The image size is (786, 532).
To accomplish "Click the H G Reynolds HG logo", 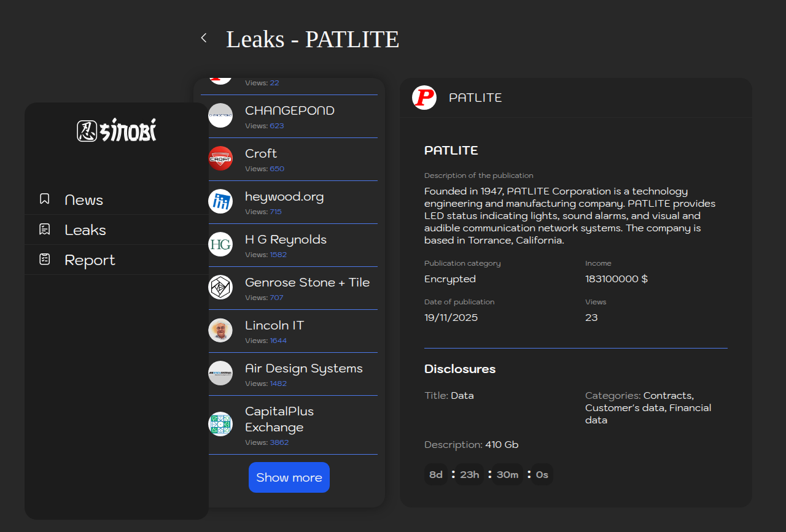I will (220, 244).
